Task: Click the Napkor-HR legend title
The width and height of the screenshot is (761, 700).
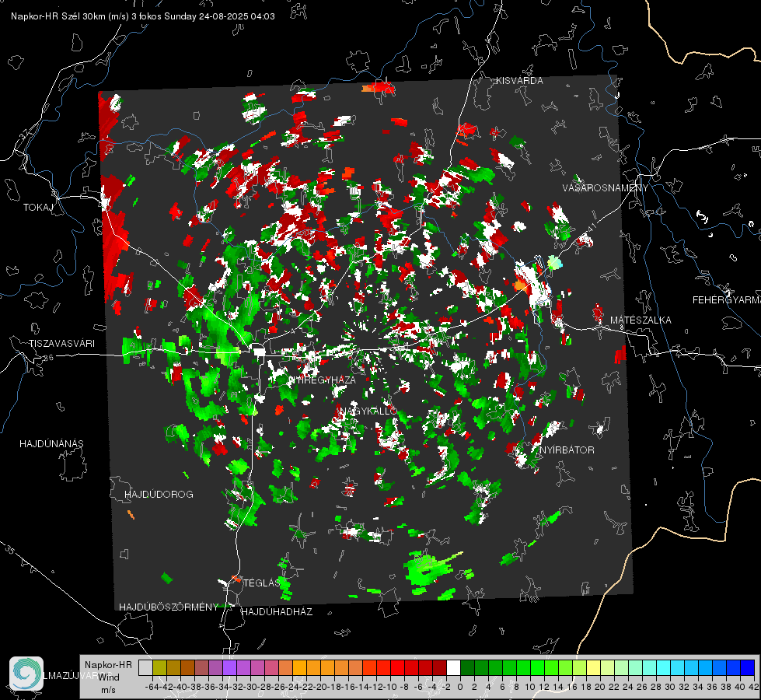Action: click(108, 665)
